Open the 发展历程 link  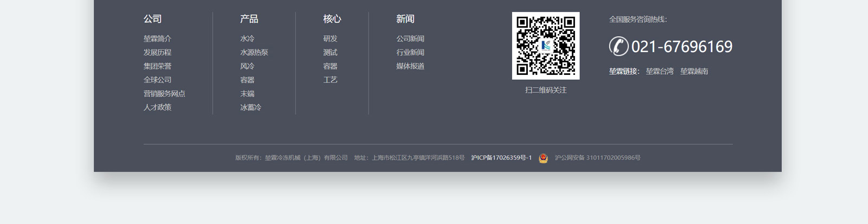(x=157, y=53)
